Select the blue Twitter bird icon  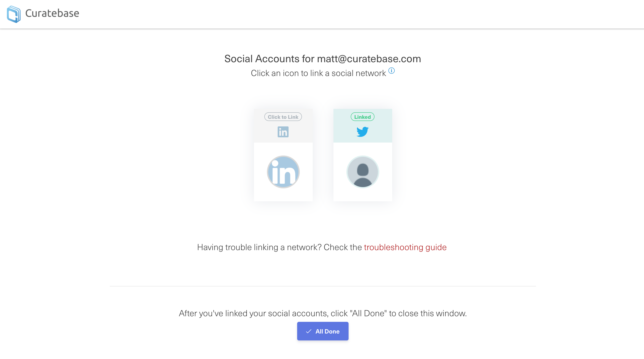tap(363, 132)
